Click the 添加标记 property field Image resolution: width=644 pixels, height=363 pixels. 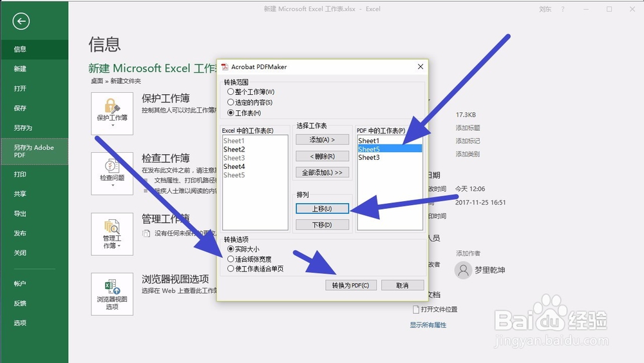pyautogui.click(x=468, y=141)
